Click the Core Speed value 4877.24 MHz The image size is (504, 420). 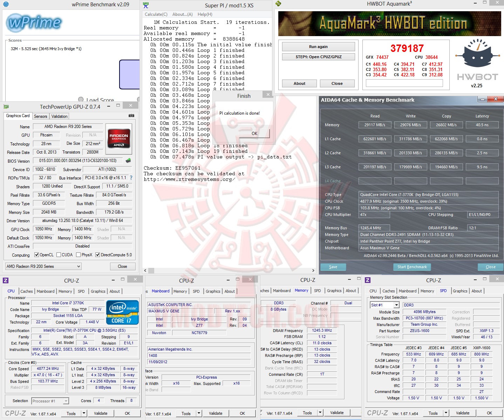coord(48,369)
